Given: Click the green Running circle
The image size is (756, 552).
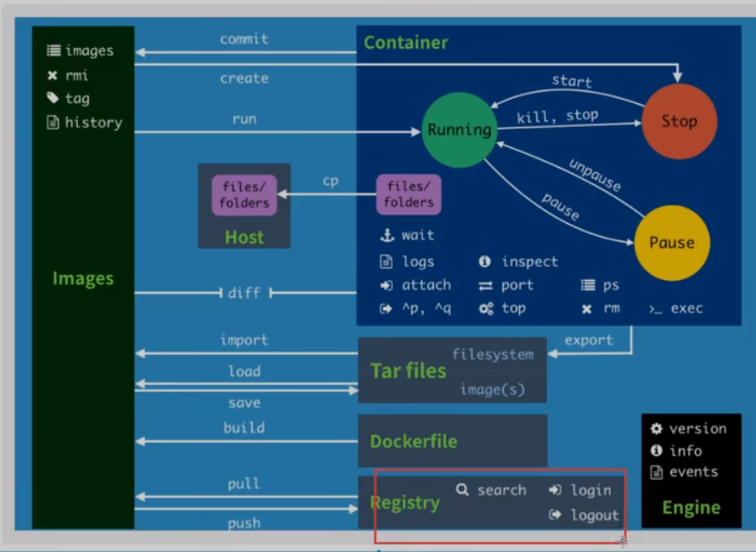Looking at the screenshot, I should coord(459,130).
